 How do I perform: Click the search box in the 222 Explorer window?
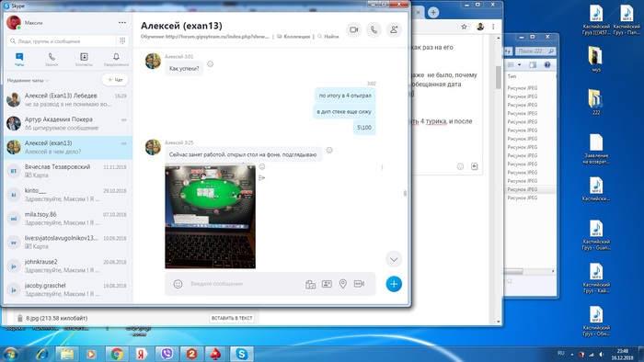535,51
